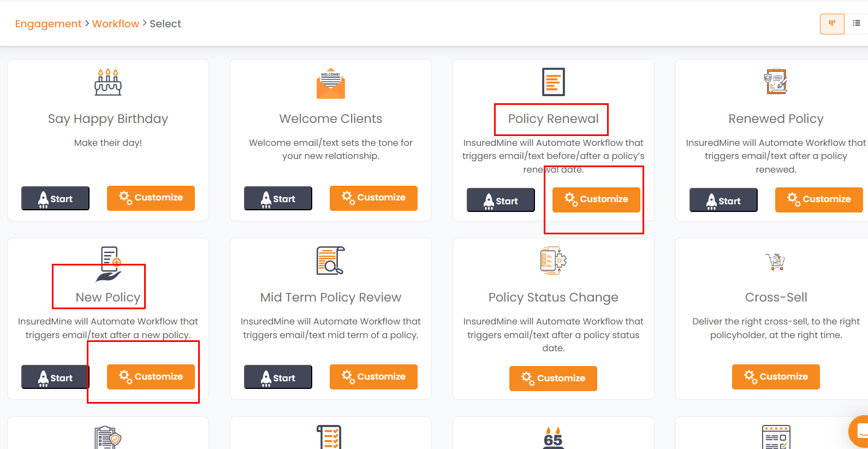
Task: Click the Mid Term Policy Review title
Action: pos(331,298)
